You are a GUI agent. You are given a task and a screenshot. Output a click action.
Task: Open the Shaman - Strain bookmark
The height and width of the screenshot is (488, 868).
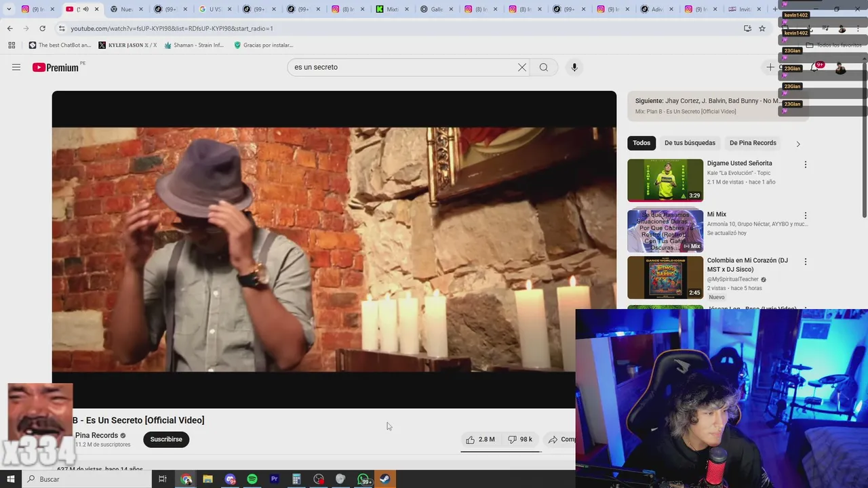194,45
